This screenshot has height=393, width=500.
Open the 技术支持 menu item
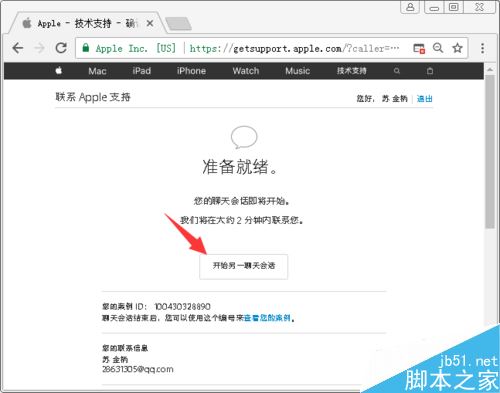351,71
